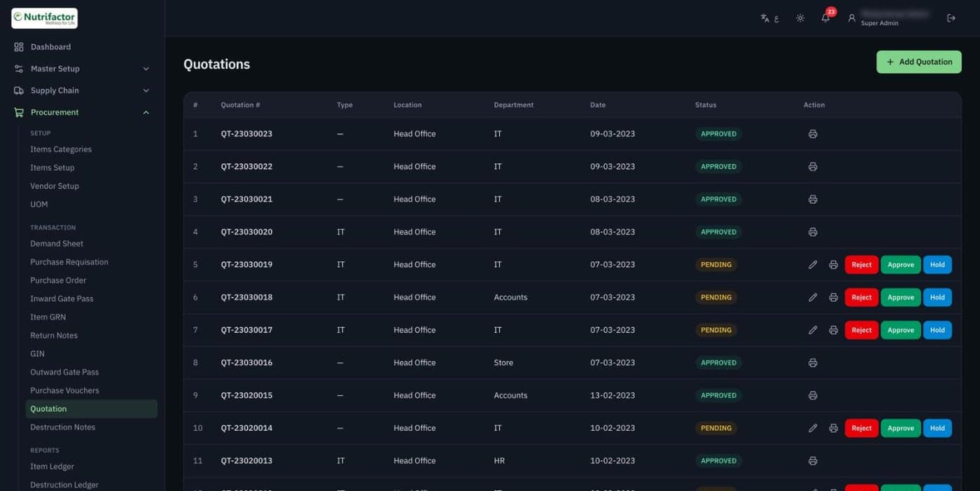980x491 pixels.
Task: Click the logout icon
Action: pyautogui.click(x=951, y=18)
